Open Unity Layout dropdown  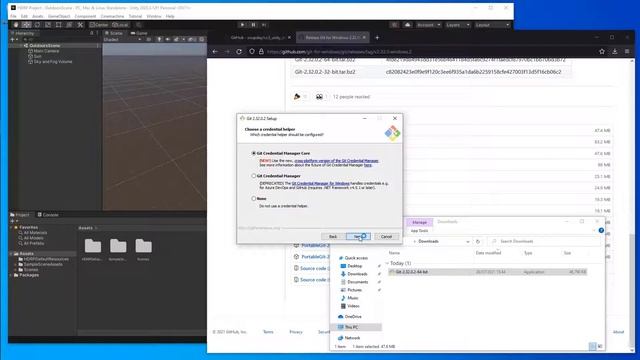(x=492, y=25)
